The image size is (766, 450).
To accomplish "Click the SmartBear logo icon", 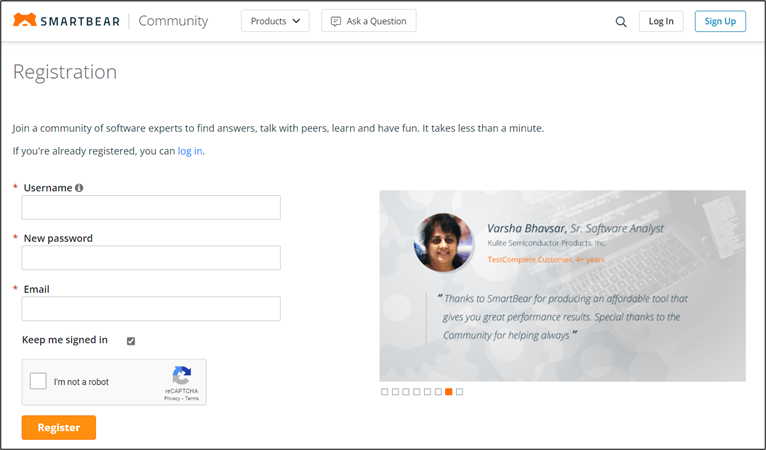I will 24,21.
